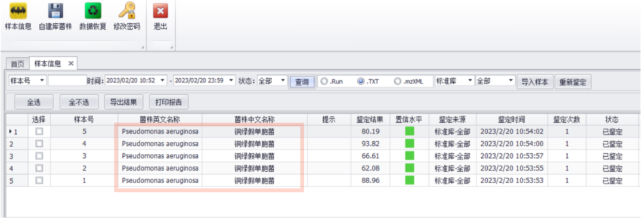The width and height of the screenshot is (644, 220).
Task: Tick the checkbox for sample number 4
Action: [39, 144]
